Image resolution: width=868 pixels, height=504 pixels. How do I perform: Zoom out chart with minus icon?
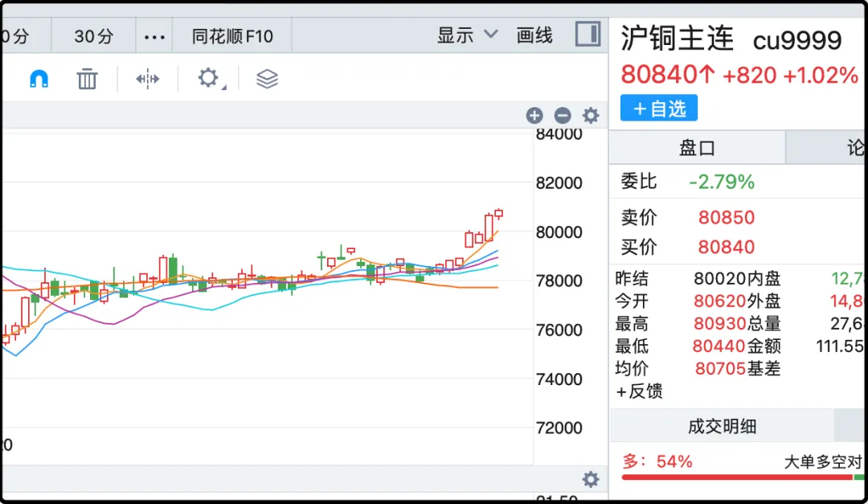pos(563,116)
